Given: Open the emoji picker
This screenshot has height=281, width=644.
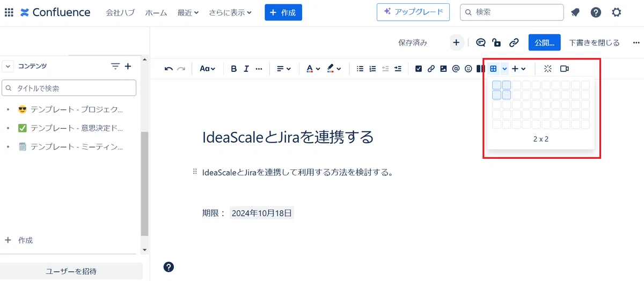Looking at the screenshot, I should 469,69.
